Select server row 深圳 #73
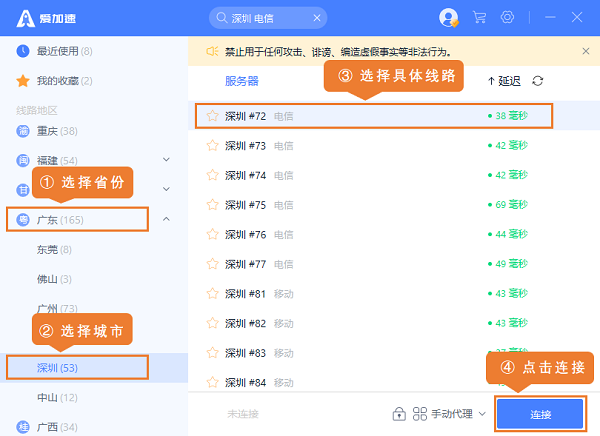Screen dimensions: 600x436 [394, 145]
